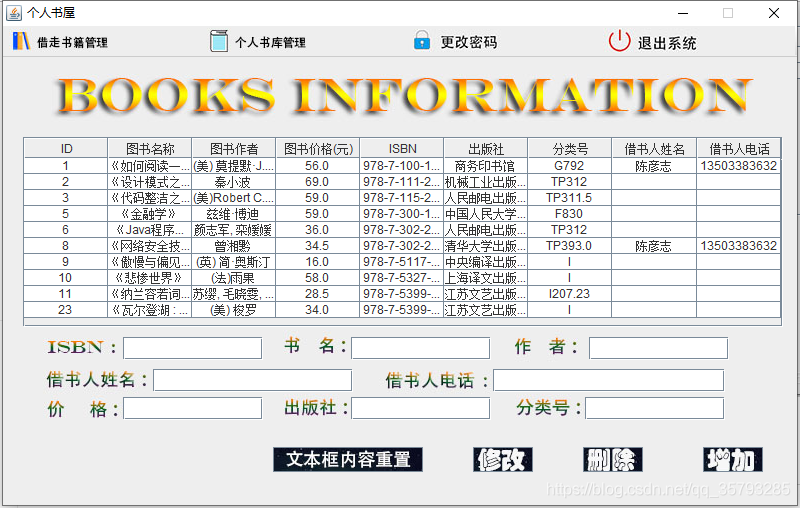Click the Java icon in title bar
800x508 pixels.
tap(14, 13)
